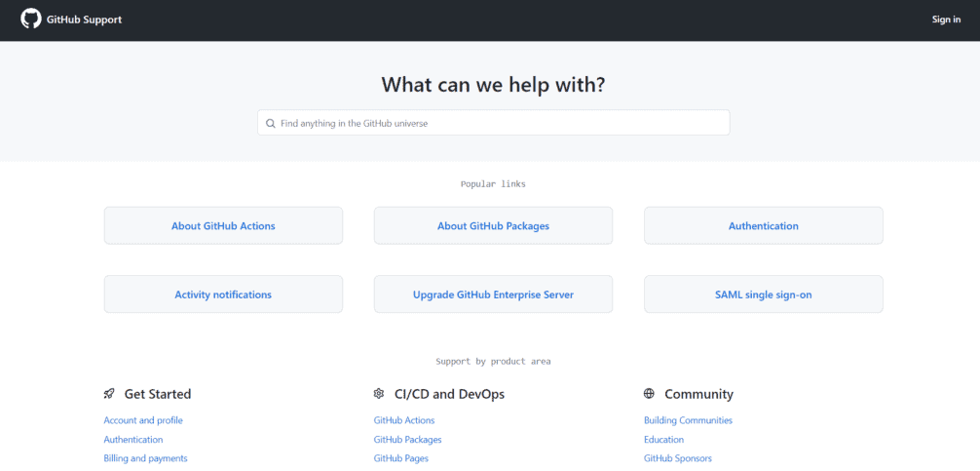
Task: Click the Support by product area label
Action: [493, 362]
